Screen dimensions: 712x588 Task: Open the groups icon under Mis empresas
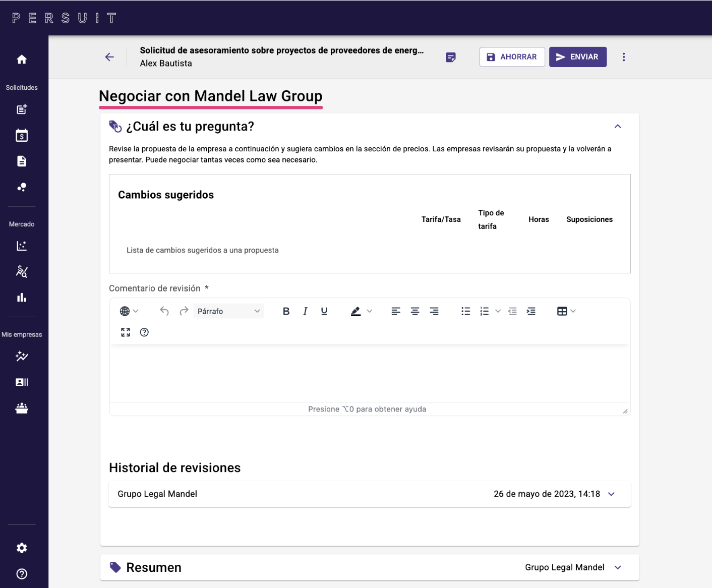pyautogui.click(x=22, y=408)
